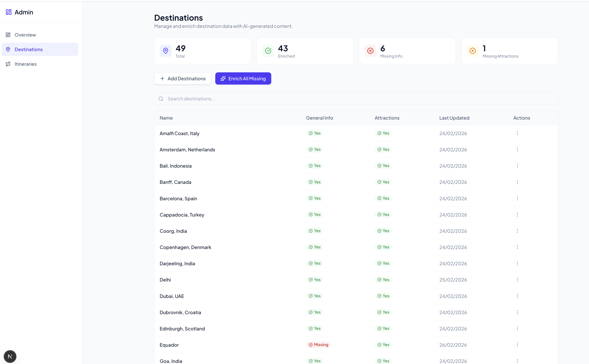Click the Missing badge for Equador

(x=318, y=345)
